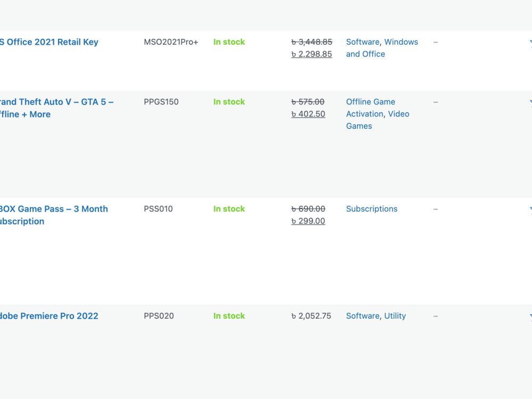Image resolution: width=532 pixels, height=399 pixels.
Task: Select the sale price ৳ 2,298.85
Action: tap(311, 54)
